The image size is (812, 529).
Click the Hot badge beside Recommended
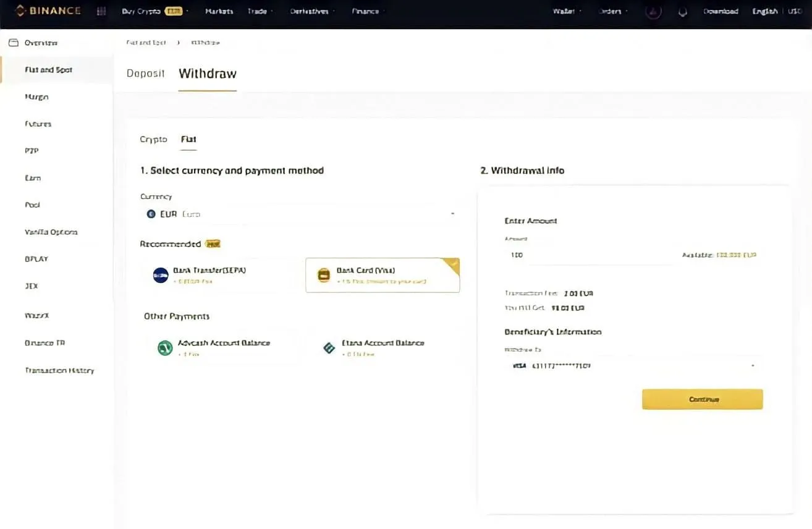(213, 244)
